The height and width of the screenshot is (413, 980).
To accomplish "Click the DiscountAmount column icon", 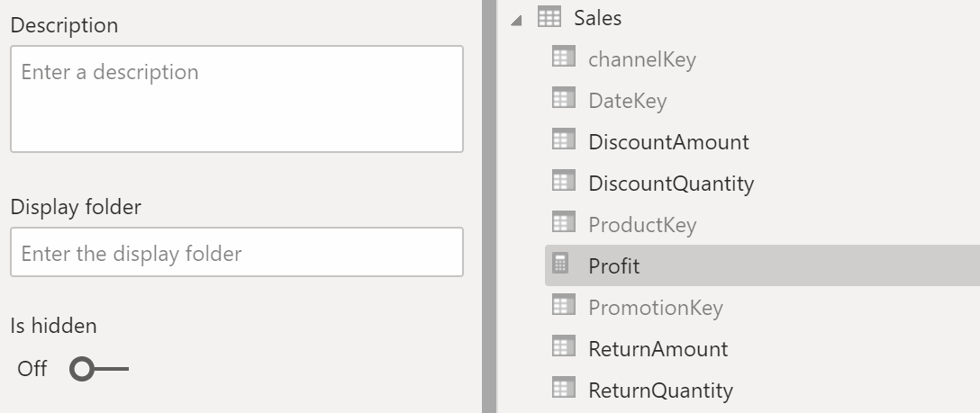I will 563,141.
